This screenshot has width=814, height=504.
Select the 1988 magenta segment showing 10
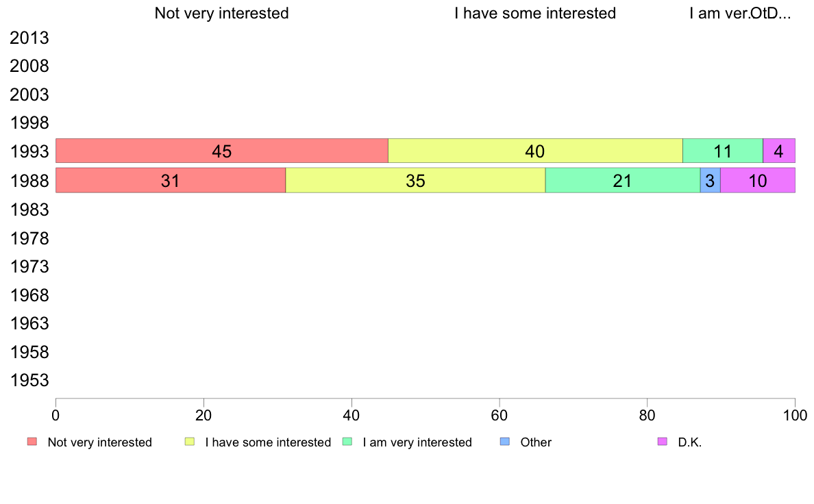tap(758, 180)
